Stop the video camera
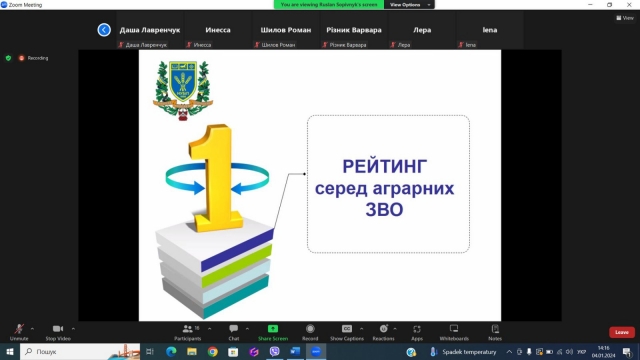640x360 pixels. pyautogui.click(x=58, y=332)
